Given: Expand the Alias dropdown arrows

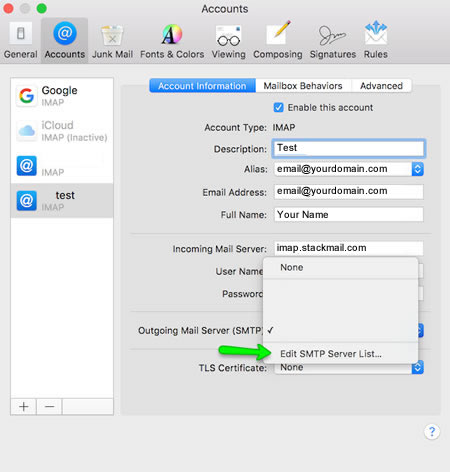Looking at the screenshot, I should tap(418, 169).
